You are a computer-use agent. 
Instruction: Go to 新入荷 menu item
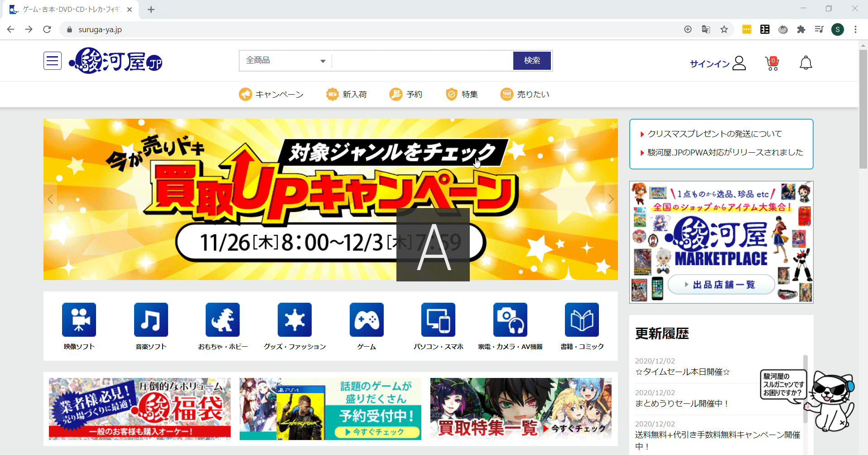pos(347,94)
